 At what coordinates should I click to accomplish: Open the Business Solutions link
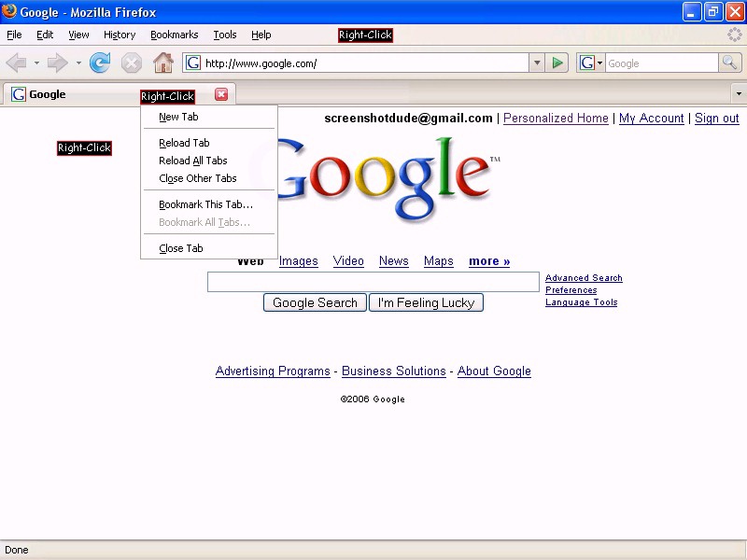393,371
